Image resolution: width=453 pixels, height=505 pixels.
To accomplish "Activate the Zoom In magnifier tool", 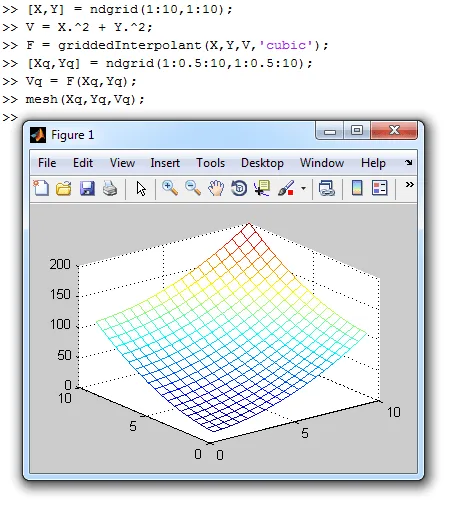I will pos(170,188).
